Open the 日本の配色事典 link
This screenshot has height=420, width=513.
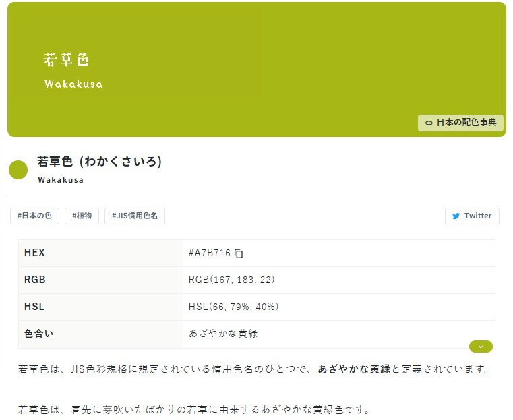click(460, 123)
